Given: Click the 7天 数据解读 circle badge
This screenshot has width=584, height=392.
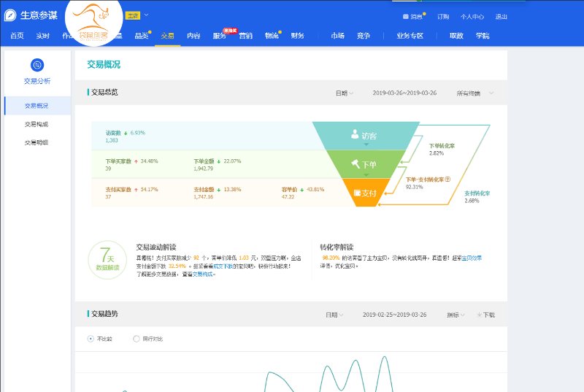Looking at the screenshot, I should point(107,260).
